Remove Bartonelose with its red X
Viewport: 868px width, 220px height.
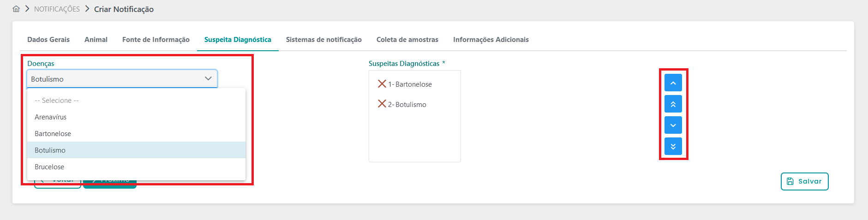(382, 83)
